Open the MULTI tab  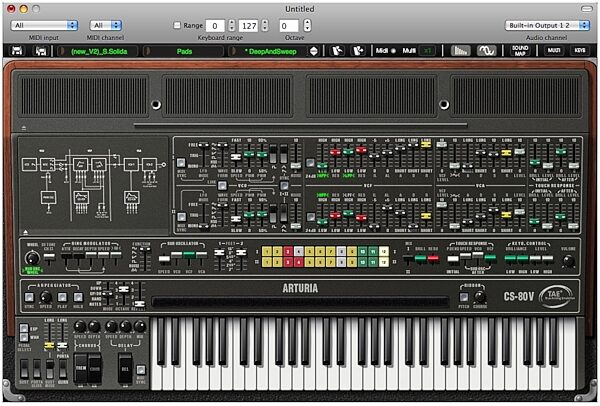553,51
